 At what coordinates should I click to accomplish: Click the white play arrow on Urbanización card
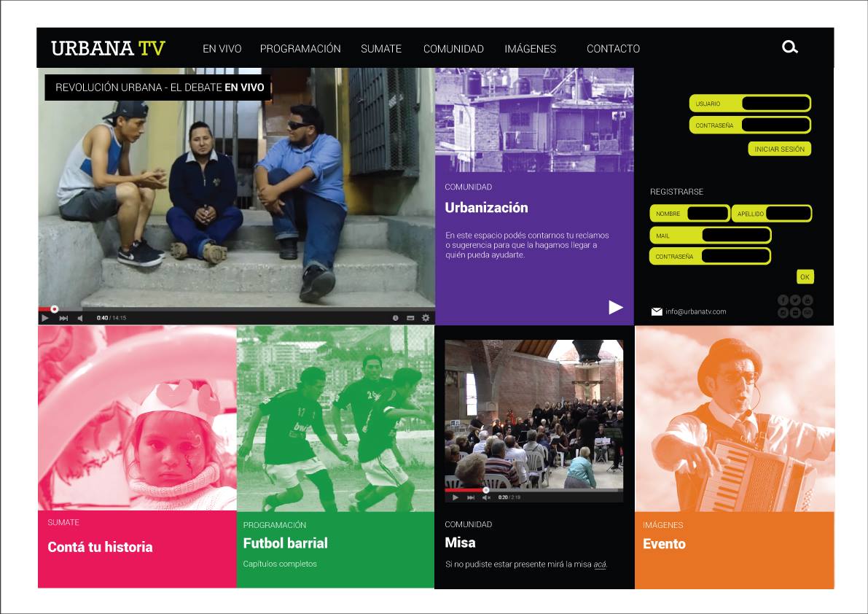click(x=616, y=307)
